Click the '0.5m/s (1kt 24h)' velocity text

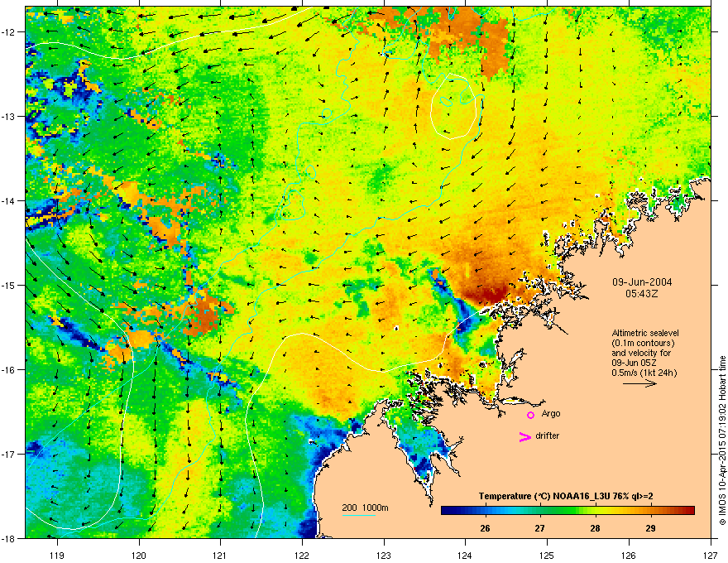(x=644, y=373)
